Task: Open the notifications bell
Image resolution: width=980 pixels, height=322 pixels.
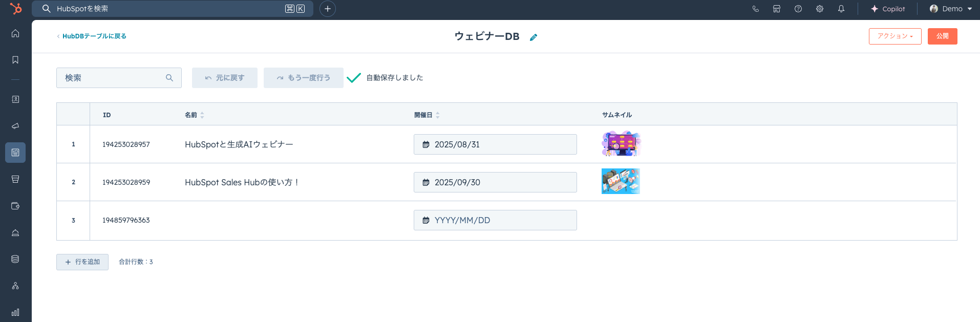Action: [841, 9]
